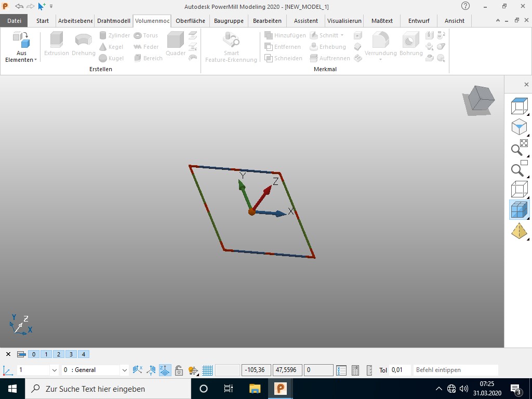Toggle the lock icon in status bar
This screenshot has width=532, height=399.
point(178,370)
